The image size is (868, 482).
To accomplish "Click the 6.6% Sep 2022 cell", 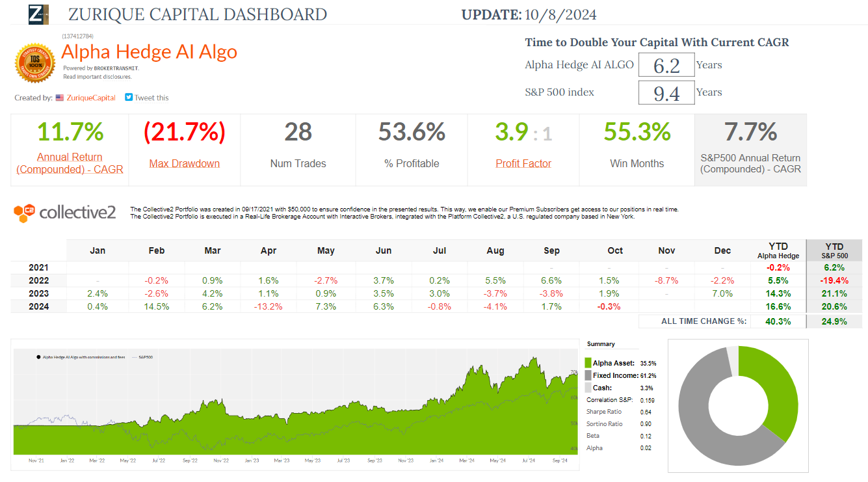I will (552, 280).
